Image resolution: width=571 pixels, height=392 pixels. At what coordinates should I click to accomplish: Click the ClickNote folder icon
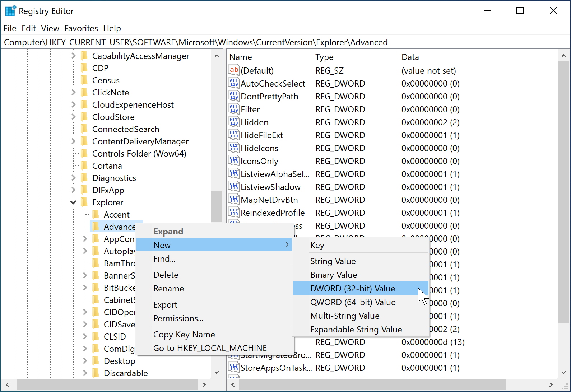[x=84, y=92]
